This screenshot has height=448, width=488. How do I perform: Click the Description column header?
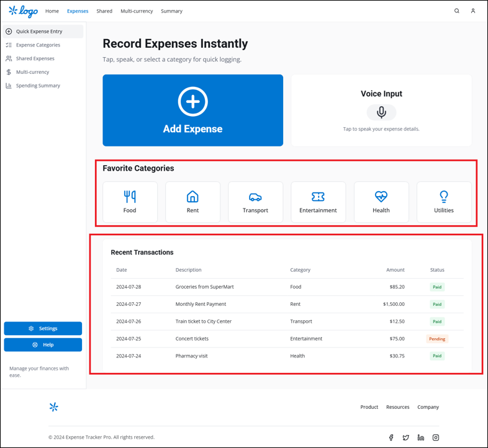(x=188, y=270)
